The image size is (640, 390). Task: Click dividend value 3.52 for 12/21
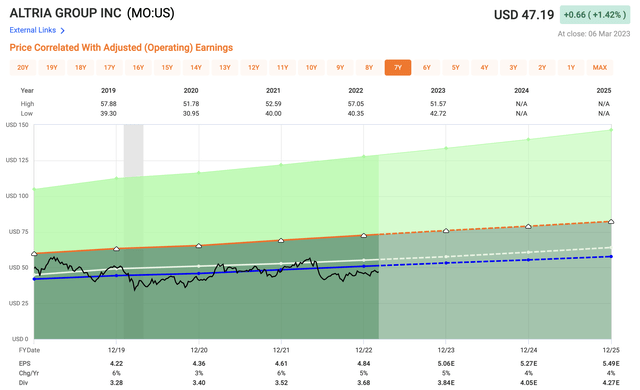point(281,383)
